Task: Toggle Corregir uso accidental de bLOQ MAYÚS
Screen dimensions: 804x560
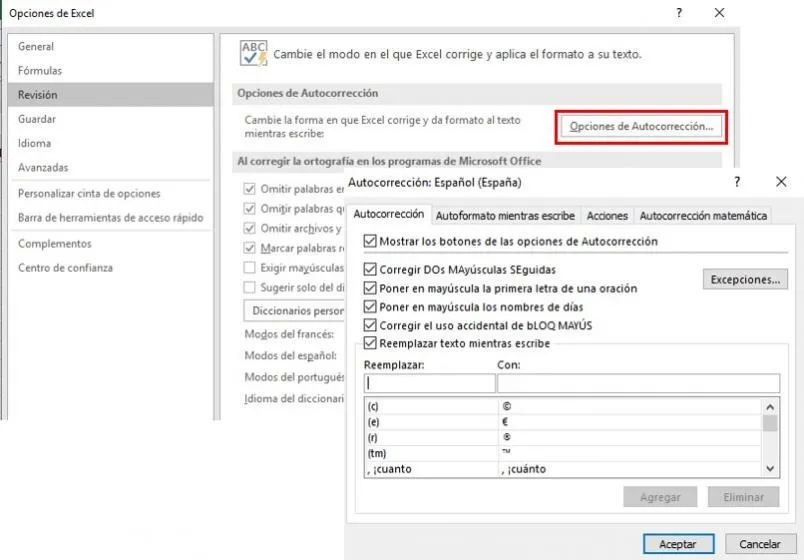Action: pos(370,325)
